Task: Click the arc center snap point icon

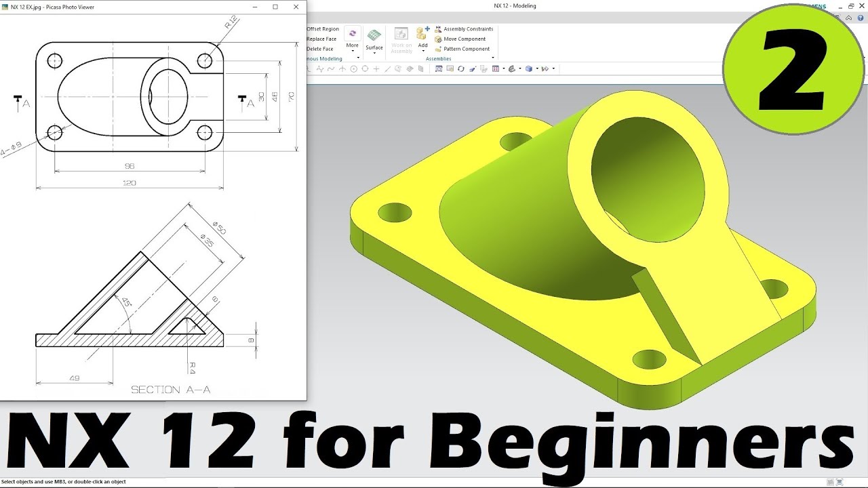Action: click(x=354, y=69)
